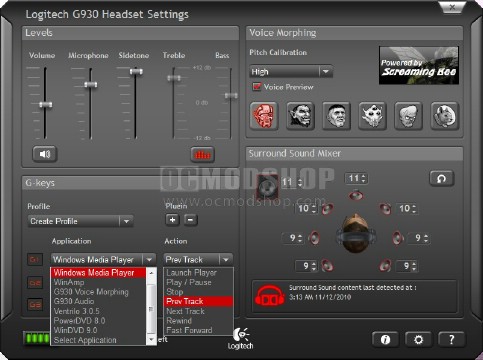Choose WinDVD 9.0 from the list
The height and width of the screenshot is (360, 483).
point(98,330)
